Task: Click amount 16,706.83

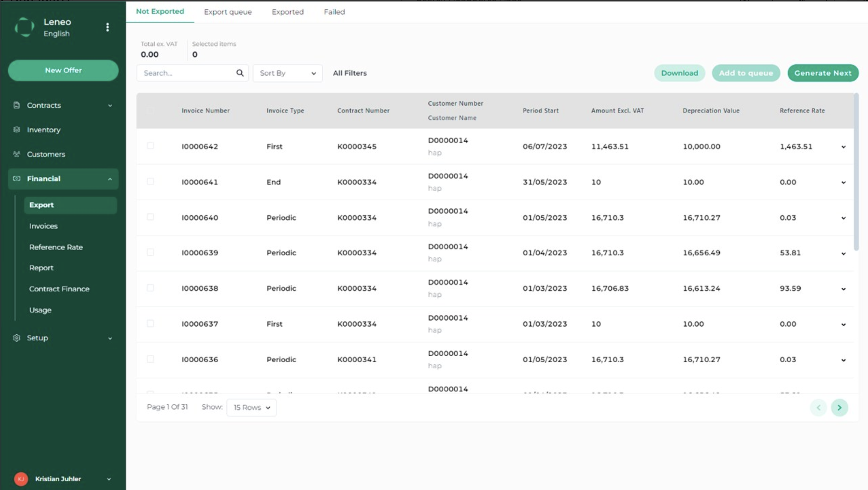Action: (x=610, y=288)
